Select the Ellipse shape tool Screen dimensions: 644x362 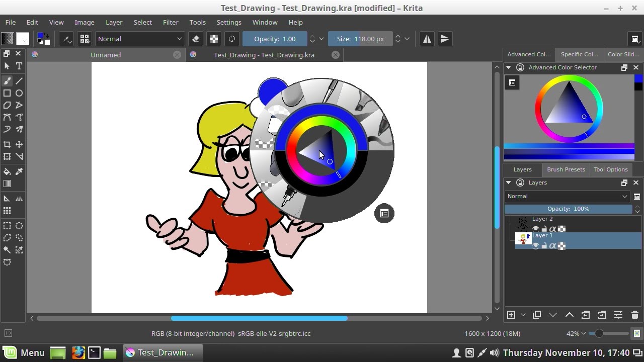coord(19,93)
